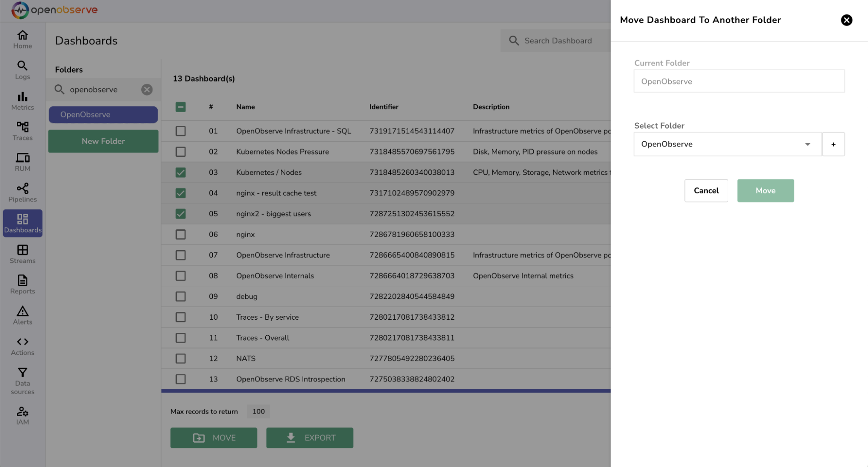Click the New Folder button
868x467 pixels.
pyautogui.click(x=103, y=141)
